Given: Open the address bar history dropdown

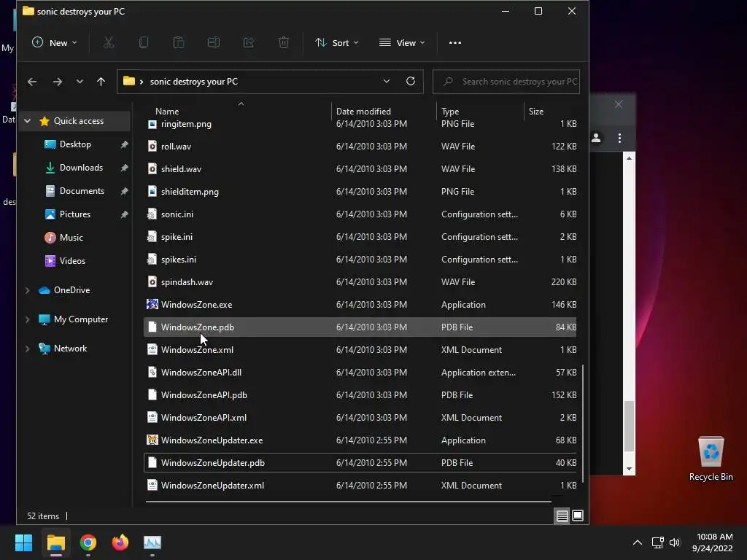Looking at the screenshot, I should (387, 82).
